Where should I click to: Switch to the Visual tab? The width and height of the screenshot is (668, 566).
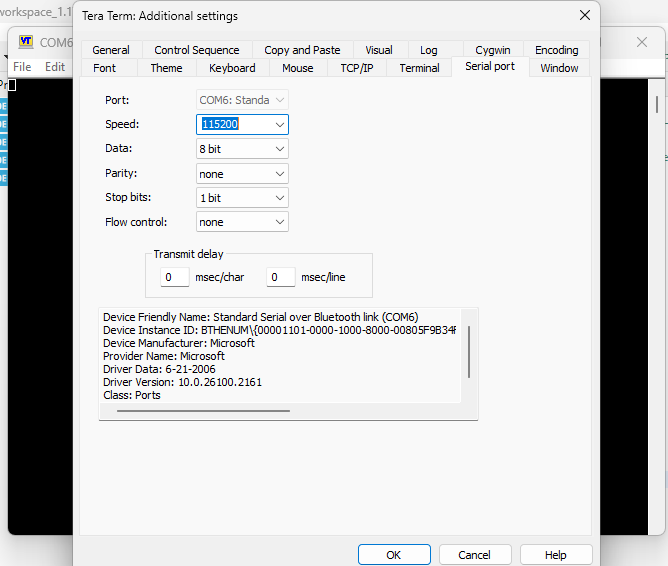379,50
